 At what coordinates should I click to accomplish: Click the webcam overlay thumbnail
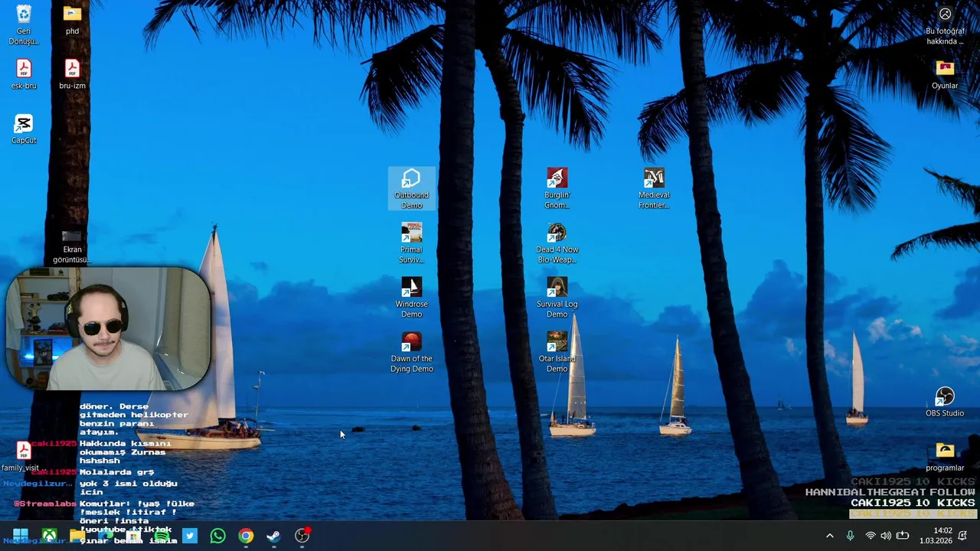click(108, 328)
